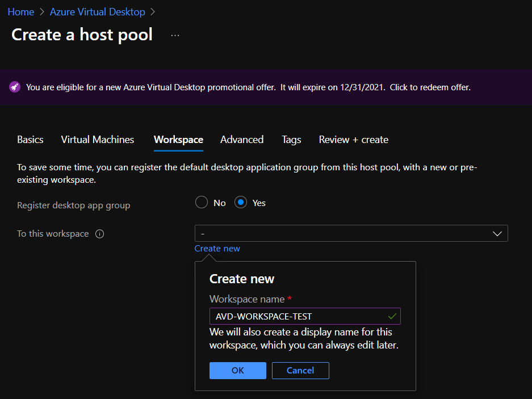Switch to the Basics tab
This screenshot has height=399, width=532.
pos(30,140)
